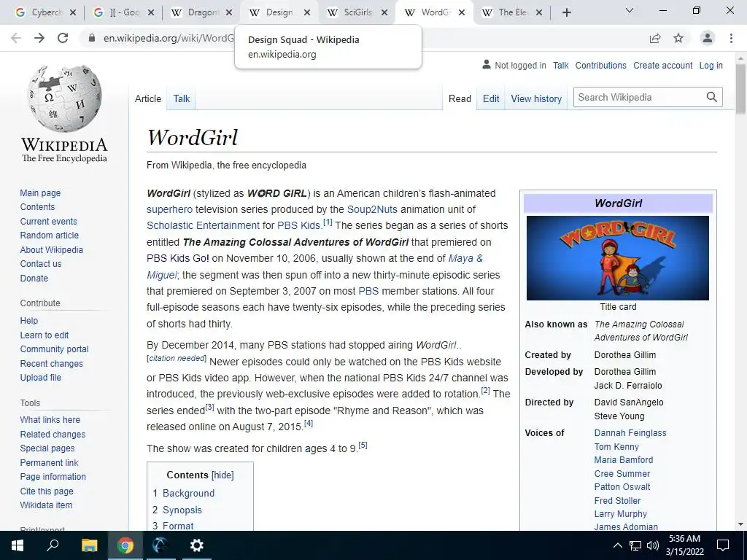Open the Soup2Nuts link
Image resolution: width=747 pixels, height=560 pixels.
pos(371,209)
